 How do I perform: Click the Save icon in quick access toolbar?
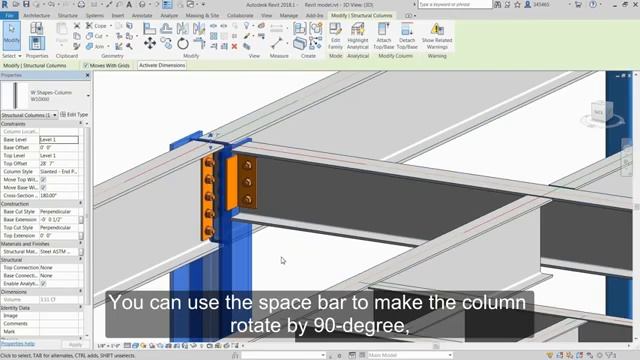click(x=27, y=4)
